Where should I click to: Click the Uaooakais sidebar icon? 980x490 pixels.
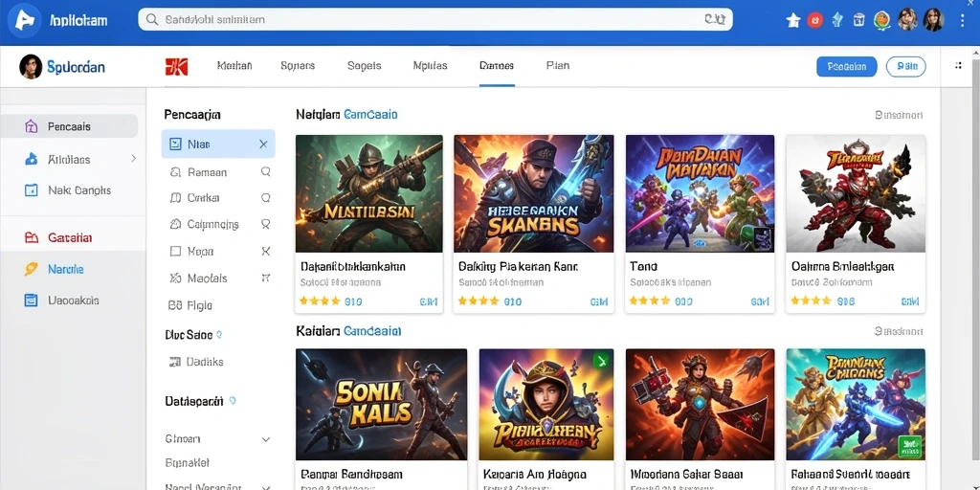pyautogui.click(x=31, y=300)
